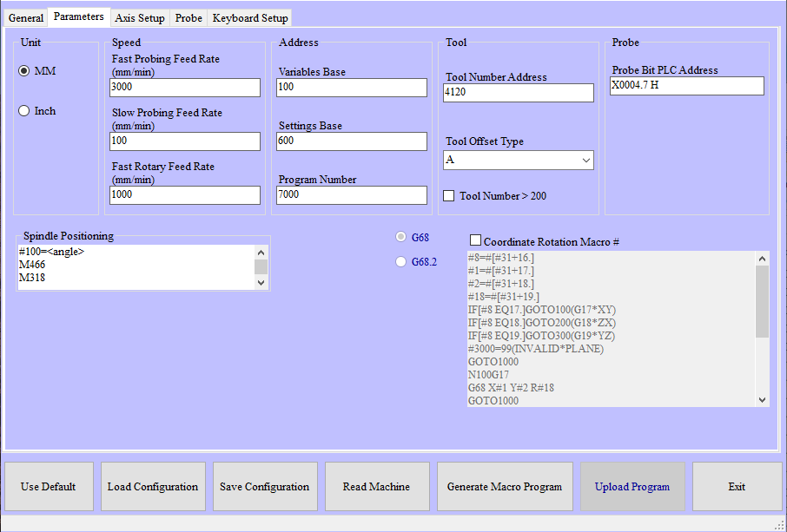Check the Coordinate Rotation Macro # box

point(475,240)
